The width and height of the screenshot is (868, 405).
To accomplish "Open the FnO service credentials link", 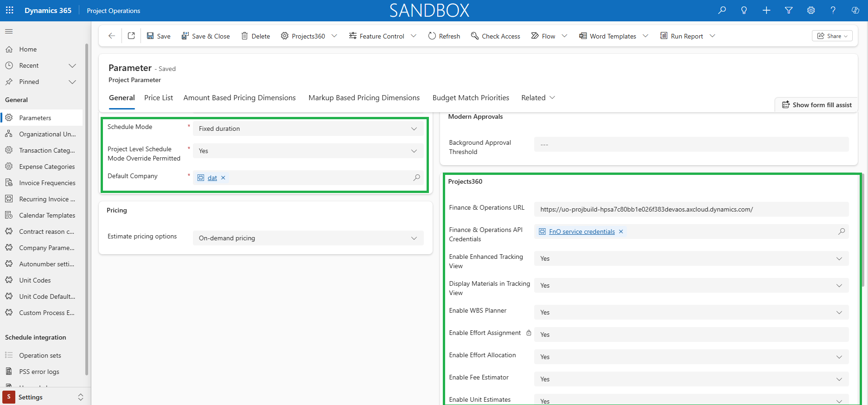I will [x=582, y=231].
